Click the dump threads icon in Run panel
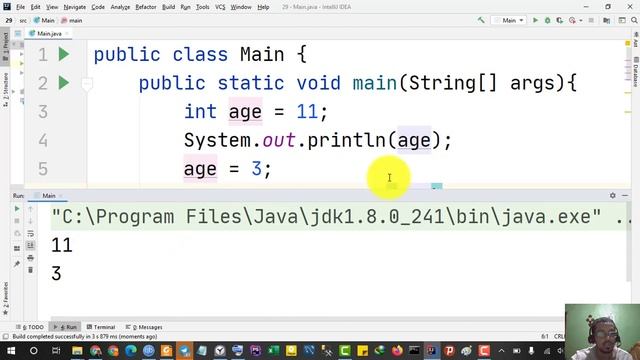 coord(17,234)
